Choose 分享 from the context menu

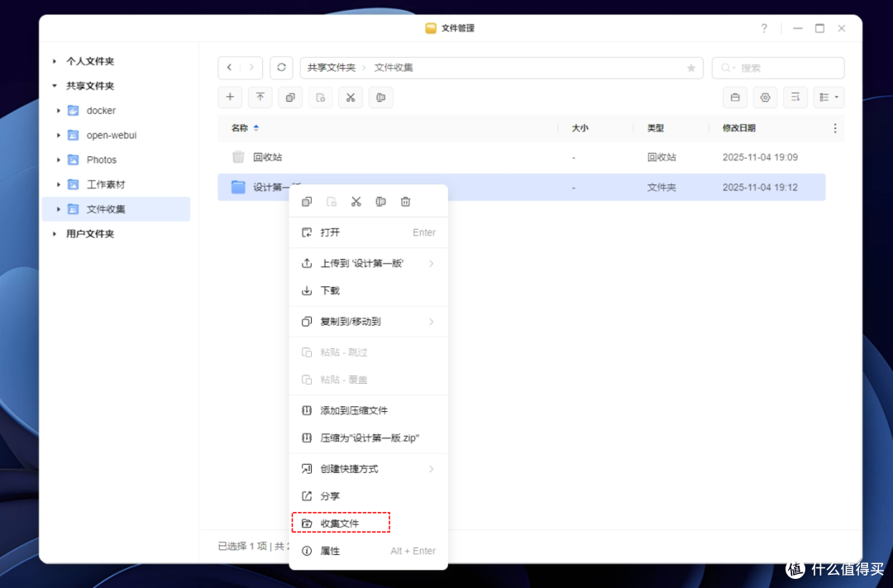369,495
